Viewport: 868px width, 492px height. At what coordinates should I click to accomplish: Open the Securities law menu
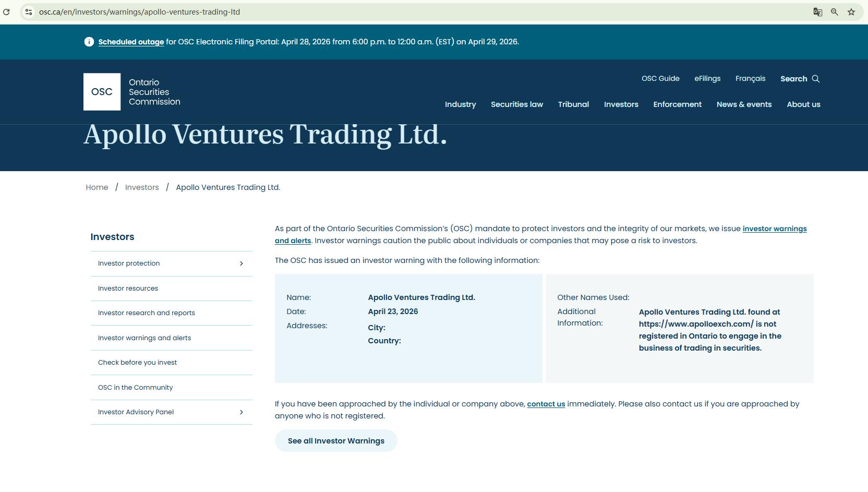tap(517, 104)
